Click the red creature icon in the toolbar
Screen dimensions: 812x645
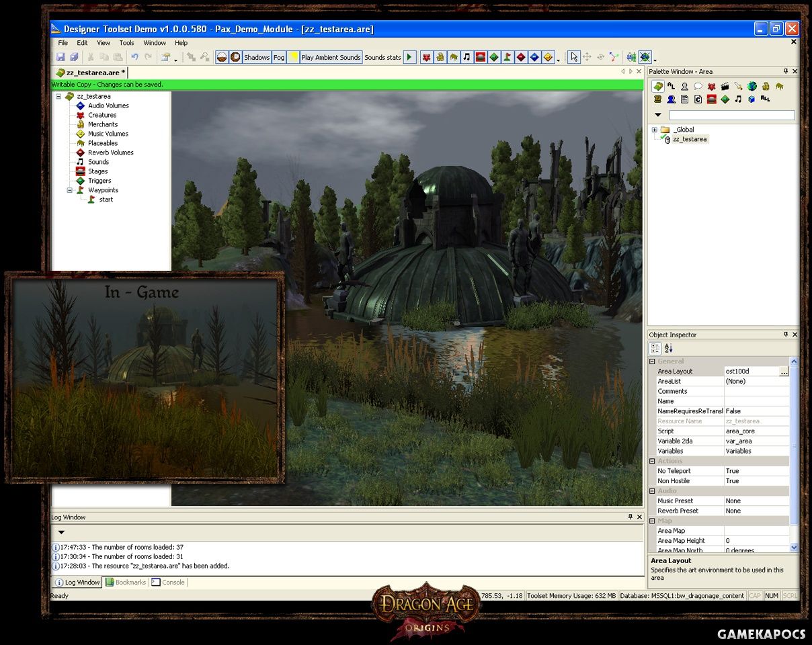pyautogui.click(x=426, y=58)
